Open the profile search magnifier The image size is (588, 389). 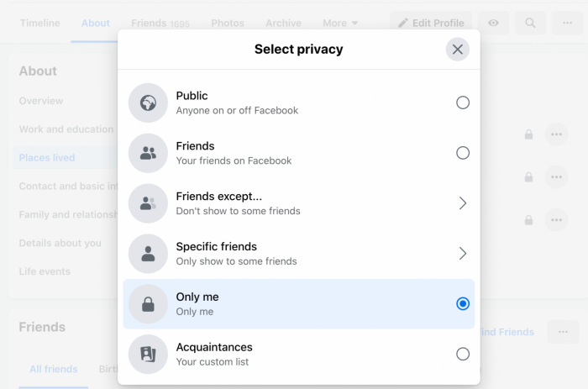[x=530, y=23]
